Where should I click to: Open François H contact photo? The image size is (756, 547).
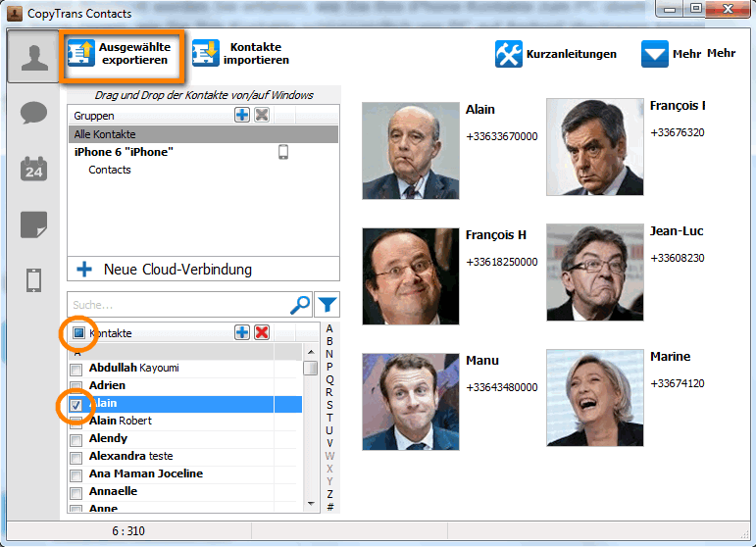click(x=410, y=276)
